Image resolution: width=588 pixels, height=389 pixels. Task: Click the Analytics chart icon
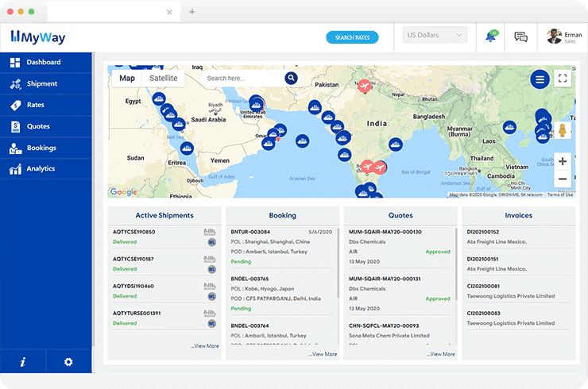point(15,169)
